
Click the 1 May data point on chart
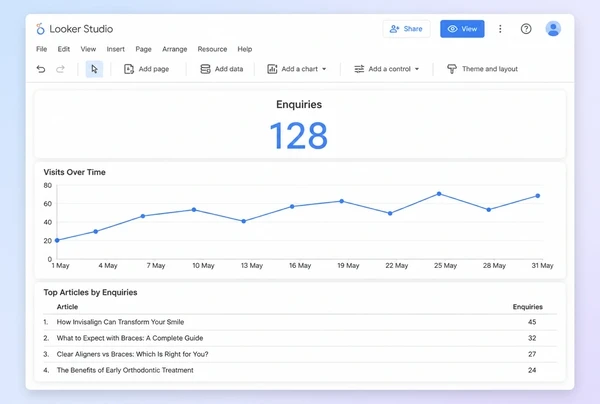point(57,240)
